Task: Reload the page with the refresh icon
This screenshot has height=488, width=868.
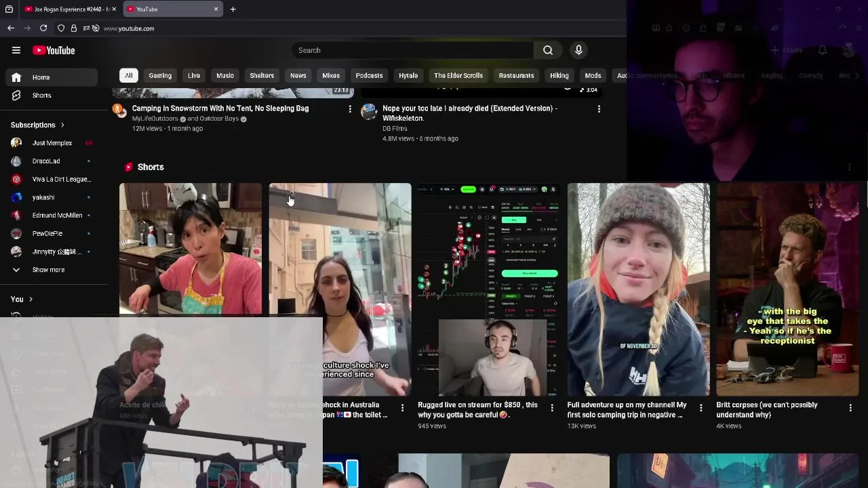Action: tap(43, 28)
